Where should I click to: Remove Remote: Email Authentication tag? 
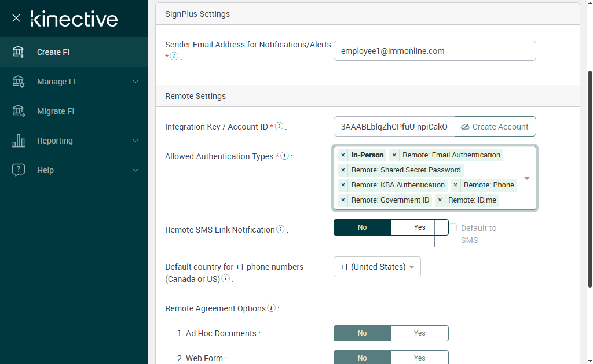(x=394, y=155)
